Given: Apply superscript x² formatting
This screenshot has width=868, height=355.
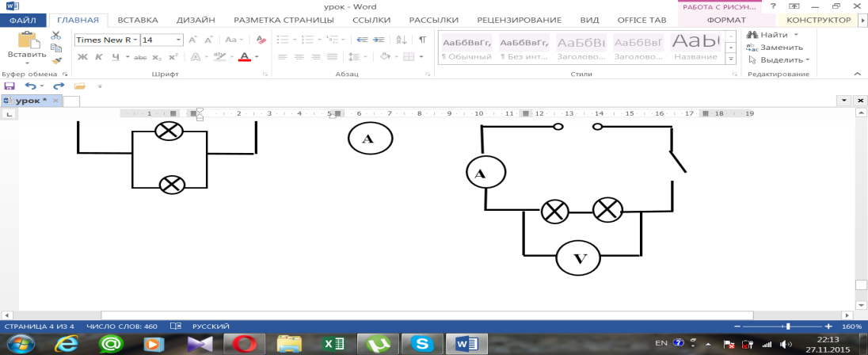Looking at the screenshot, I should click(173, 57).
